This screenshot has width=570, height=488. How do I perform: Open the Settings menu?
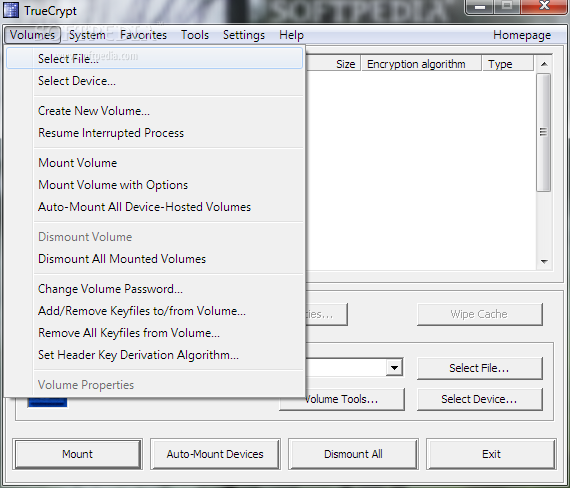(x=244, y=35)
